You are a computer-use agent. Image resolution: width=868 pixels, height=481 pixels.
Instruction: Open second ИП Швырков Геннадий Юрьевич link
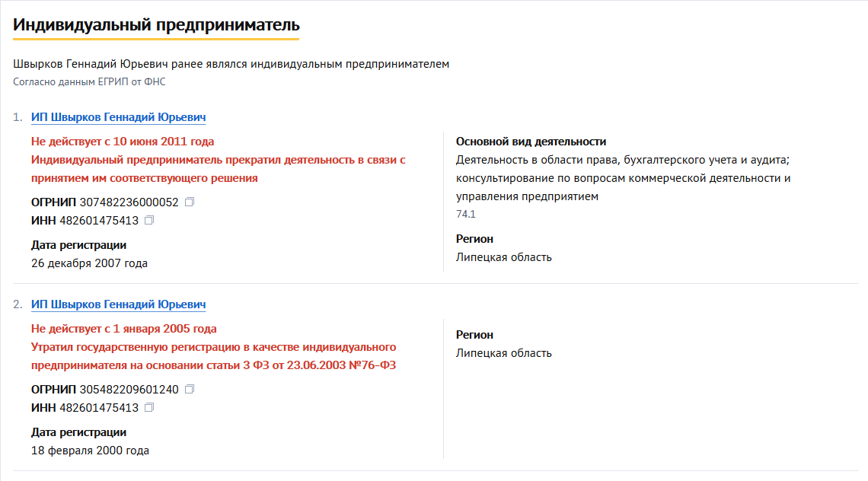click(119, 304)
